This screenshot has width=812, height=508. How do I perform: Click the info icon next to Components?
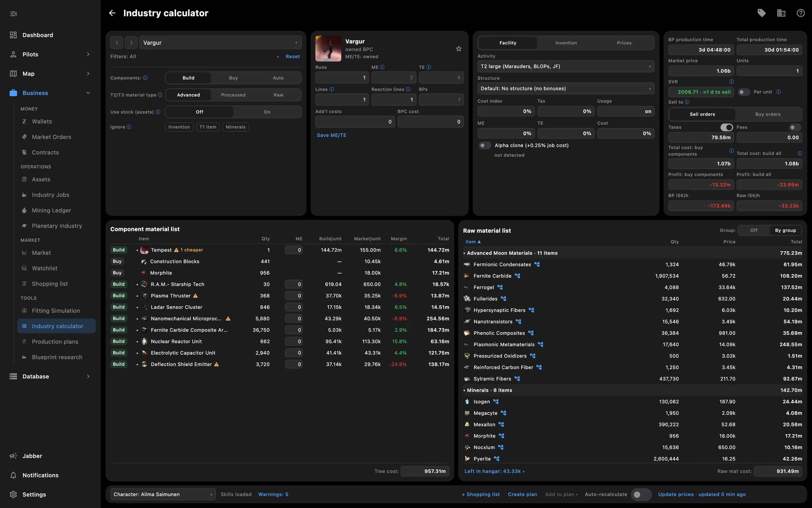point(145,78)
